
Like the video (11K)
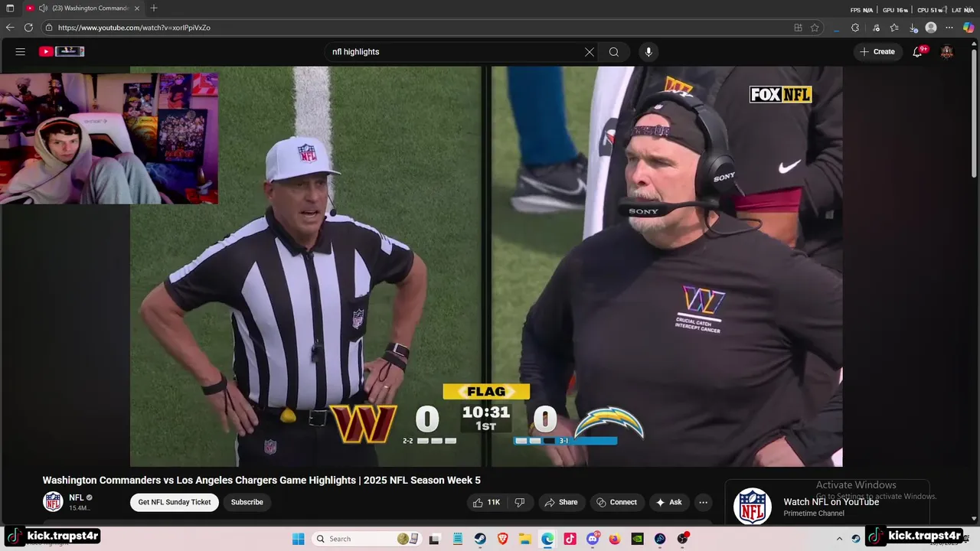tap(486, 502)
